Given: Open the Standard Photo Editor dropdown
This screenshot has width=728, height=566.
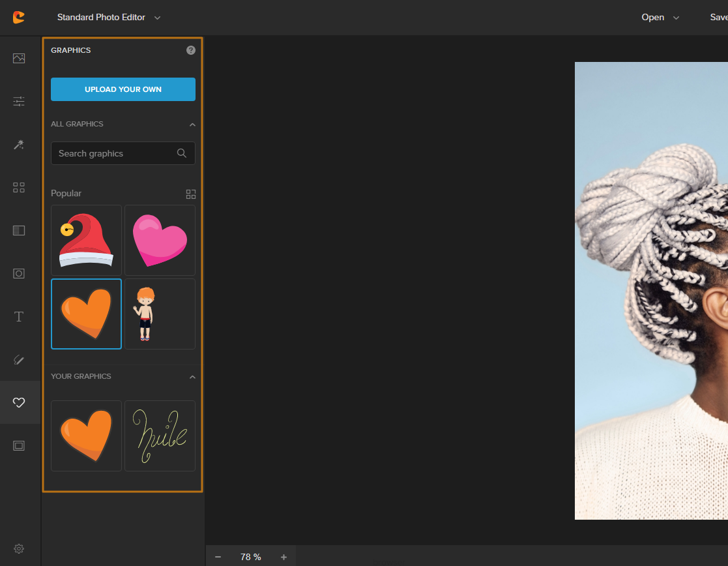Looking at the screenshot, I should [x=108, y=18].
